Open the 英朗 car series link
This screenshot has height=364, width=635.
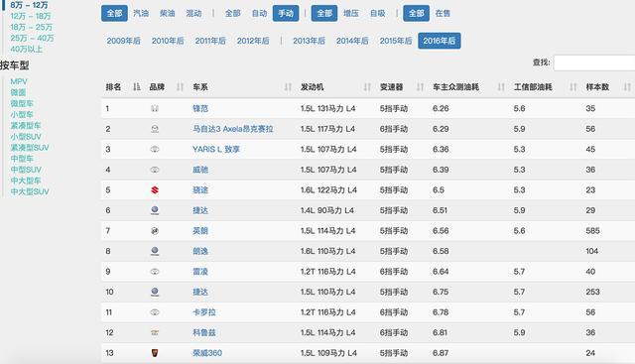(x=200, y=231)
